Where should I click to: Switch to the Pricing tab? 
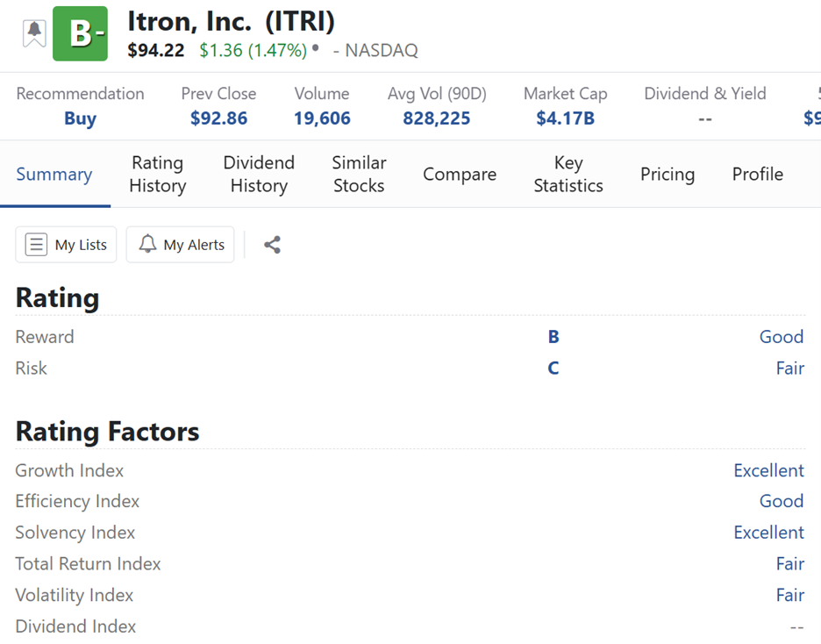[668, 174]
